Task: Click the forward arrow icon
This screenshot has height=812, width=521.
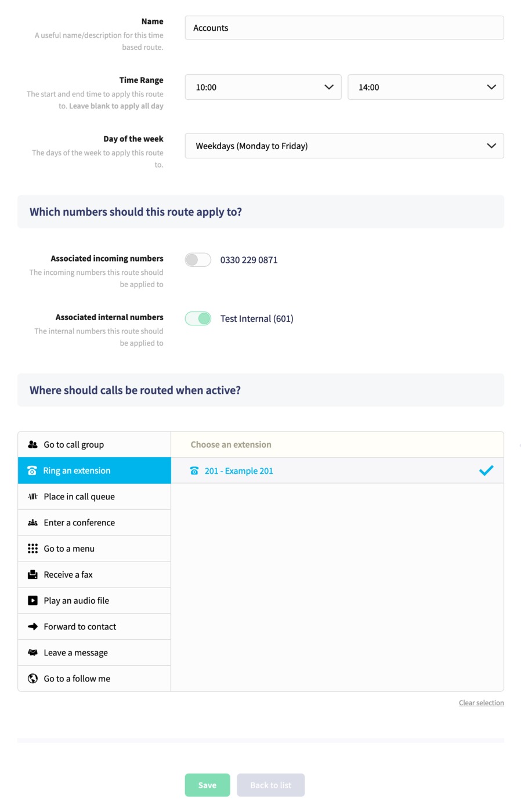Action: [x=32, y=626]
